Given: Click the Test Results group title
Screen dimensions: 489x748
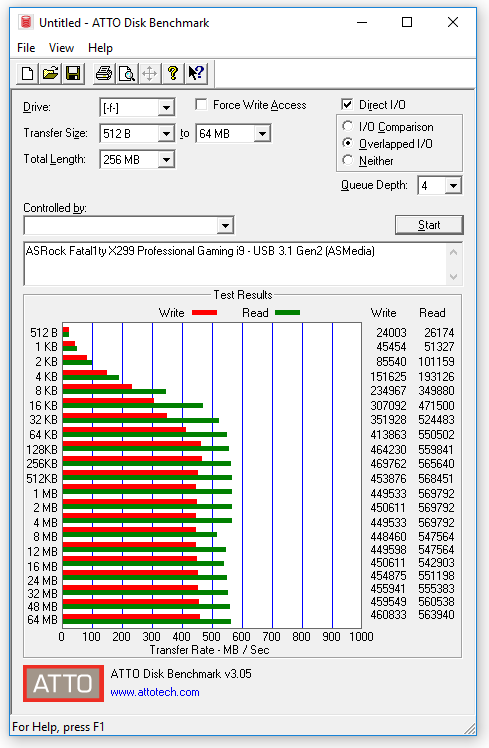Looking at the screenshot, I should click(x=243, y=295).
